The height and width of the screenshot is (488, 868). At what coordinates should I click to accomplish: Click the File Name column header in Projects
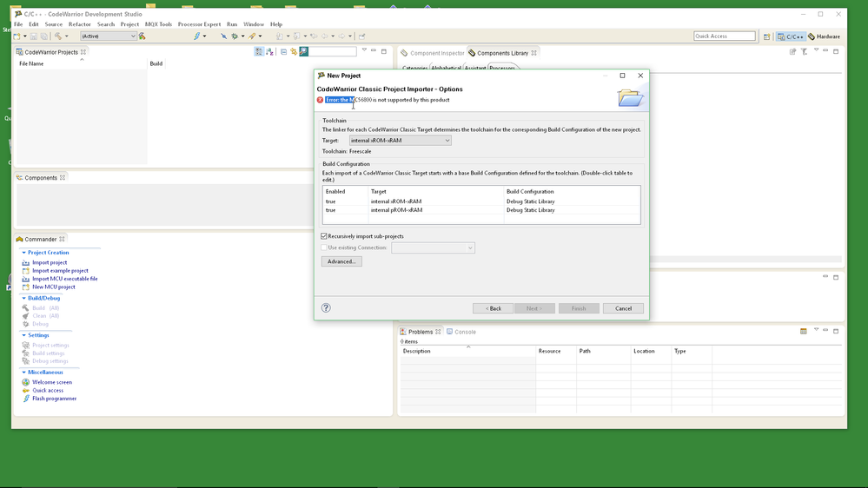(82, 63)
